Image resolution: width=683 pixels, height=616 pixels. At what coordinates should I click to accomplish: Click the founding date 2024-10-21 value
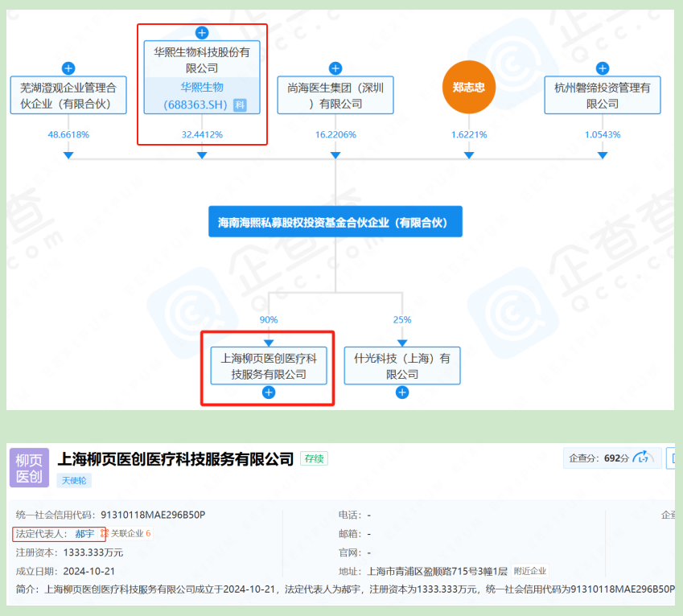tap(88, 572)
